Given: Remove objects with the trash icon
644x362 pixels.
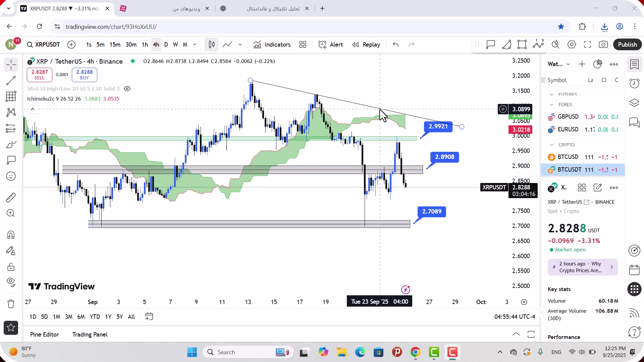Looking at the screenshot, I should pos(11,304).
